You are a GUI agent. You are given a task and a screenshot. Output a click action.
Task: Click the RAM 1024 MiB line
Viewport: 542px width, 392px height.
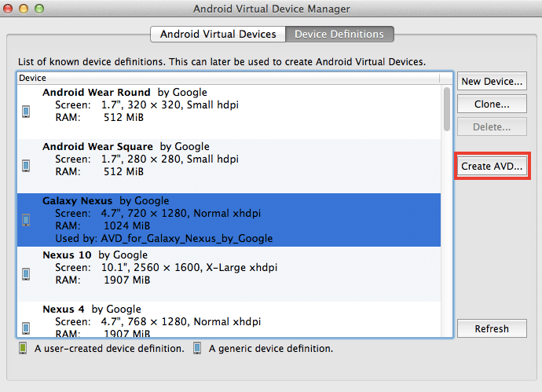(x=103, y=225)
